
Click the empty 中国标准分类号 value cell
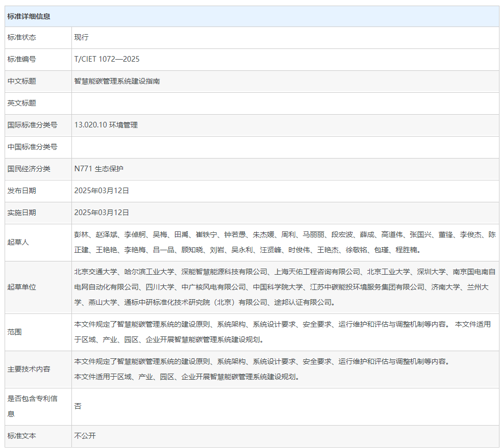coord(285,147)
